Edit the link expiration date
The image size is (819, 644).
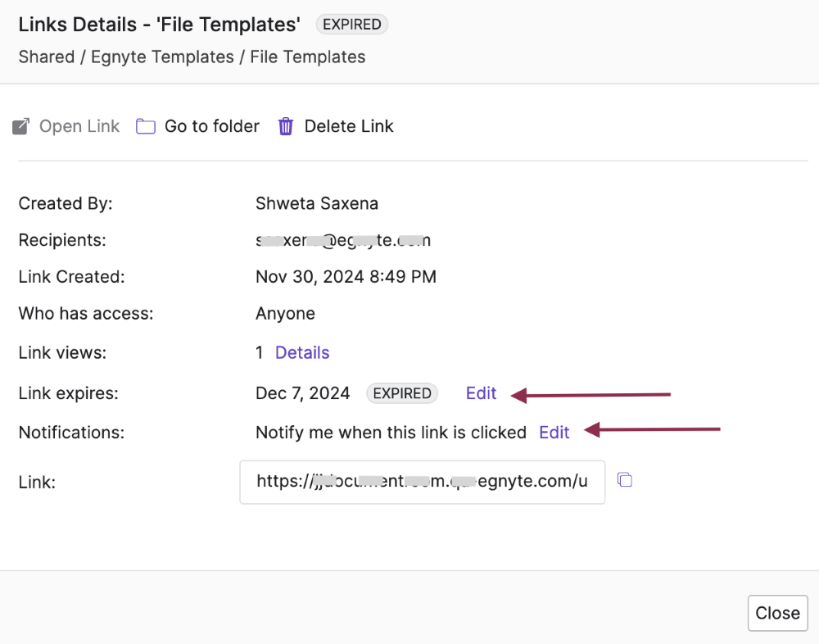[481, 393]
